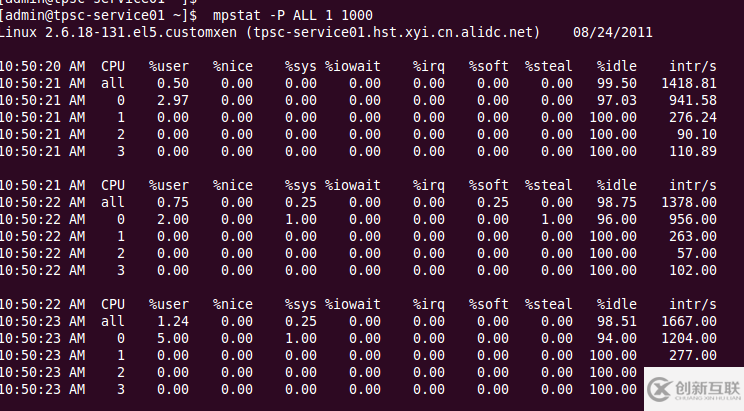Click %idle value '98.51'
This screenshot has height=411, width=744.
(x=617, y=322)
